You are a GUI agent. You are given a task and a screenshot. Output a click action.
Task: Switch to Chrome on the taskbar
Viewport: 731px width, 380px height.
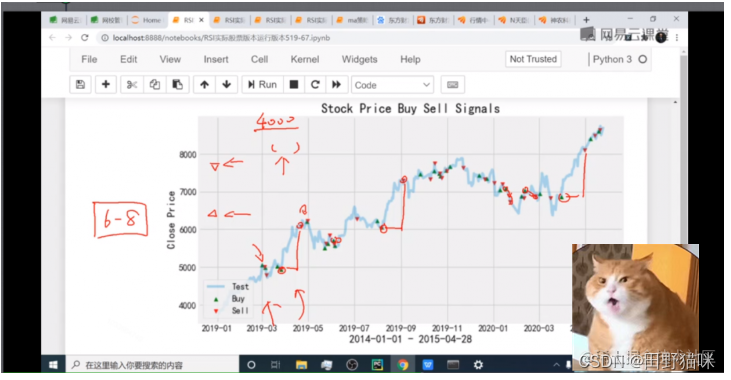click(x=402, y=365)
